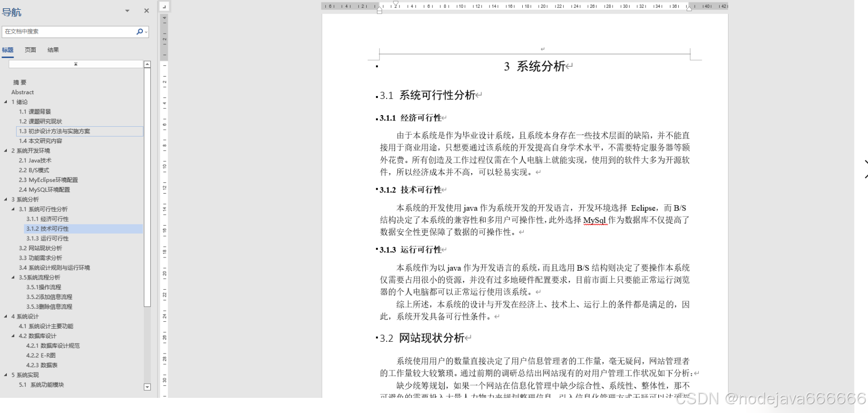
Task: Go to 3.5.1操作流程
Action: [x=44, y=287]
